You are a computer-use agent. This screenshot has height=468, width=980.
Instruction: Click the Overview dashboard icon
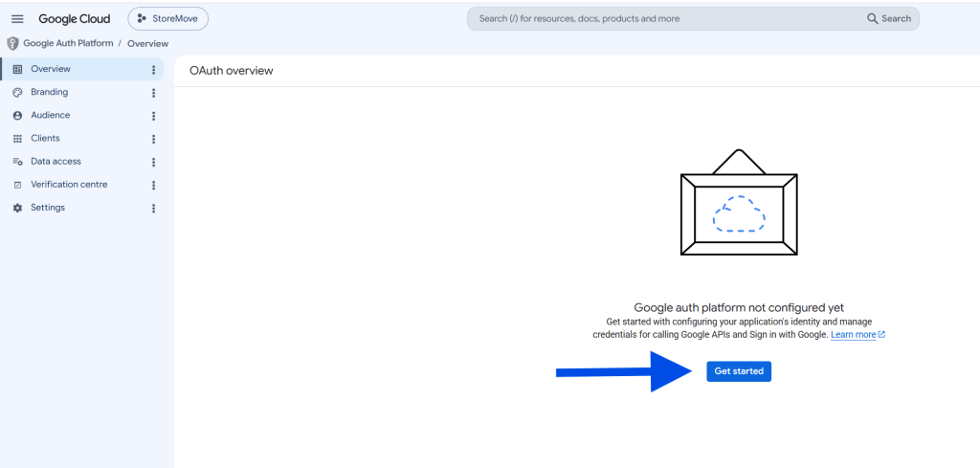pyautogui.click(x=17, y=69)
